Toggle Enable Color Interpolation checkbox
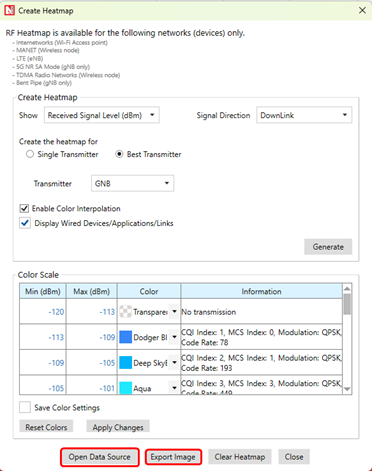 [x=24, y=209]
